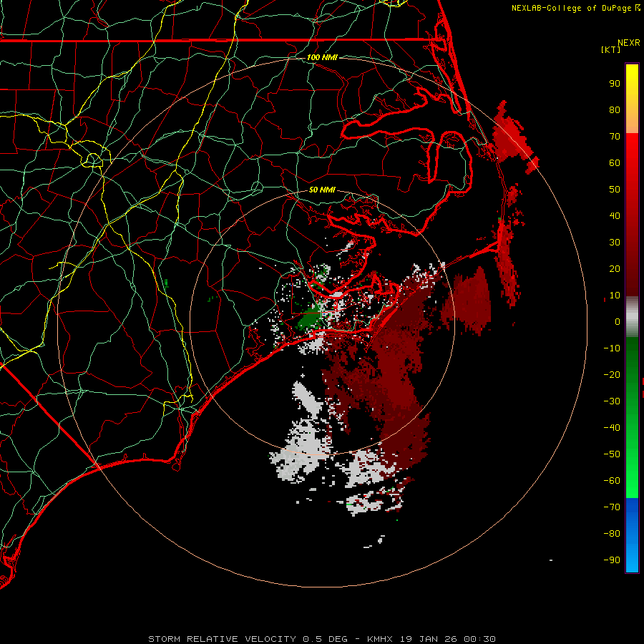This screenshot has height=644, width=644.
Task: Click the "-80" value on velocity scale
Action: (612, 534)
